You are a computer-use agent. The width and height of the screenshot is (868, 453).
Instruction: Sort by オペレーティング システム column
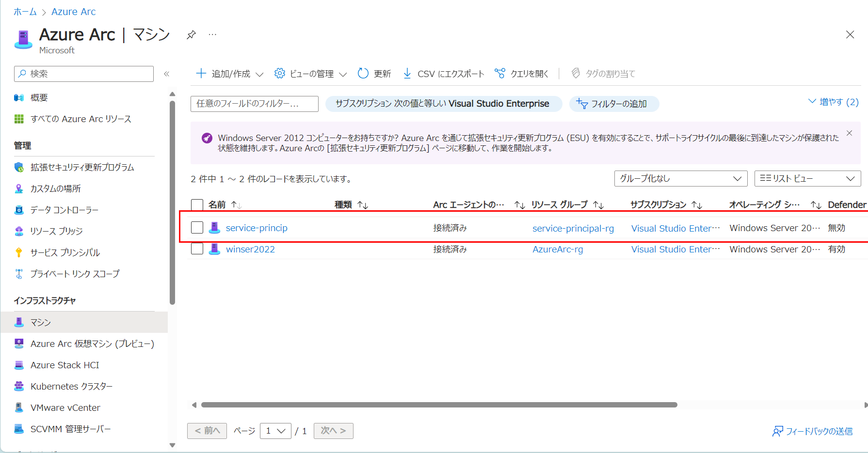[x=775, y=205]
